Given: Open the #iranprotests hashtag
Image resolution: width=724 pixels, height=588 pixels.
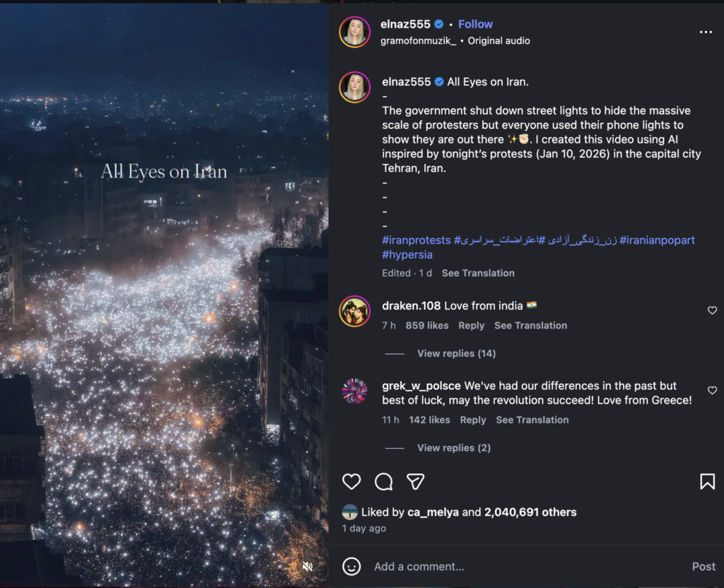Looking at the screenshot, I should pyautogui.click(x=416, y=240).
